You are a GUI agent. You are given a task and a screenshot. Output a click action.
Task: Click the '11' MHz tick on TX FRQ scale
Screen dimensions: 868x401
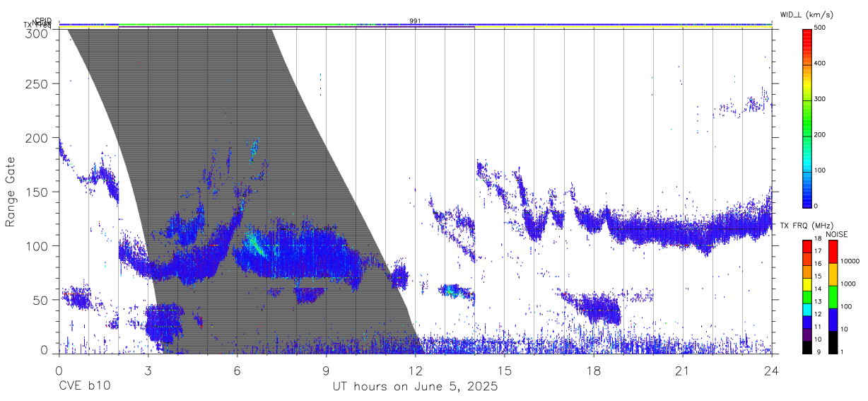(x=819, y=327)
